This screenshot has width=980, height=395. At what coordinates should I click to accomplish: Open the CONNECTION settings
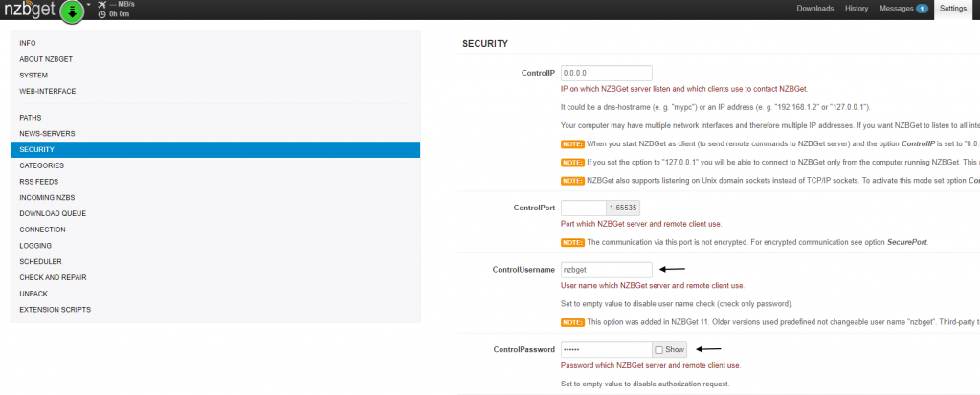point(215,230)
